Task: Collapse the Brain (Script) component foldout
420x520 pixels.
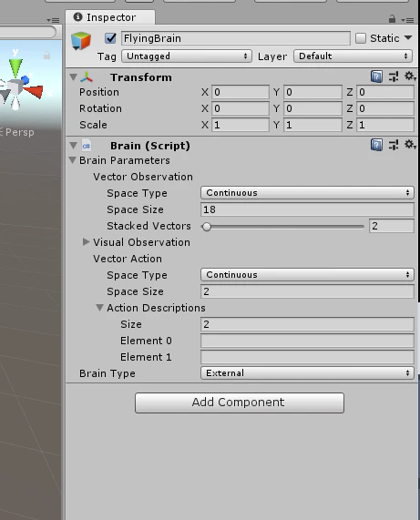Action: [x=73, y=146]
